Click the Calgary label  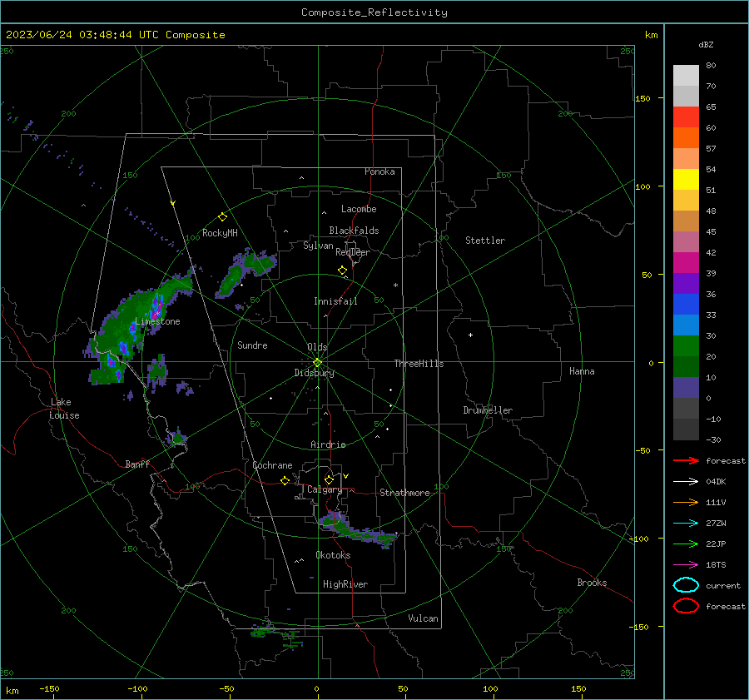coord(325,489)
